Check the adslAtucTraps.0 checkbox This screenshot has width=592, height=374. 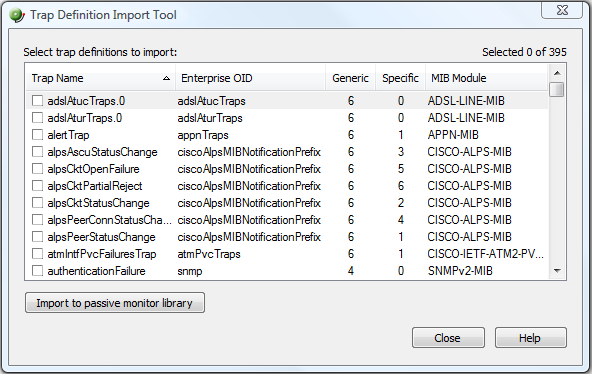click(x=37, y=101)
